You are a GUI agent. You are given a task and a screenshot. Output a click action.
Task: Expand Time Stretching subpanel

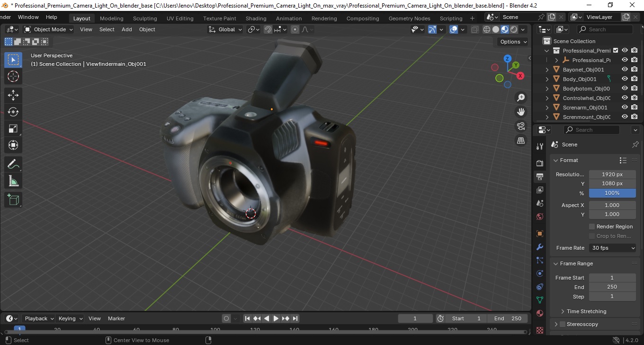[x=563, y=311]
